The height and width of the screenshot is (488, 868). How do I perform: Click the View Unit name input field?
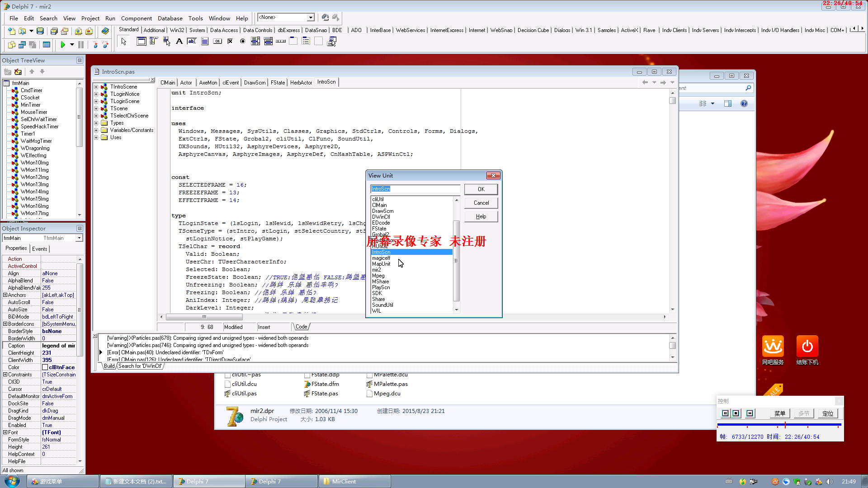click(415, 189)
